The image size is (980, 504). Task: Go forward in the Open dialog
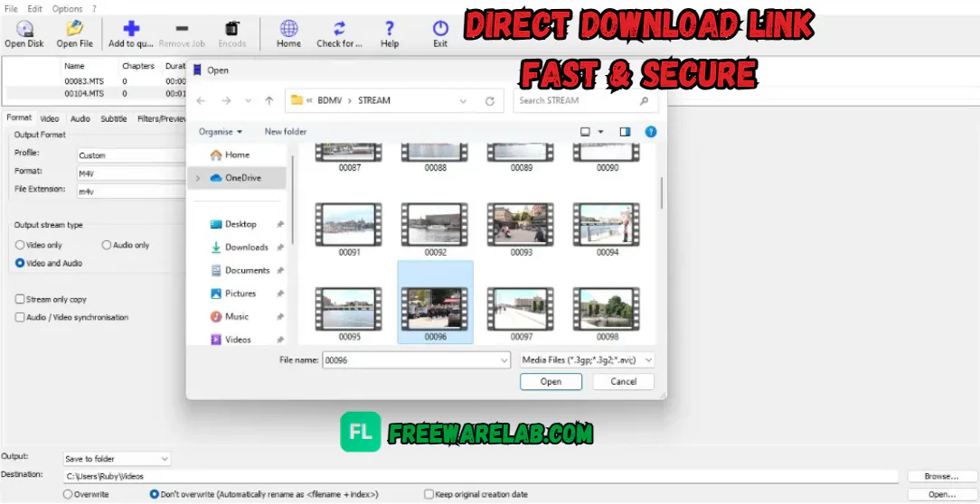(x=226, y=100)
